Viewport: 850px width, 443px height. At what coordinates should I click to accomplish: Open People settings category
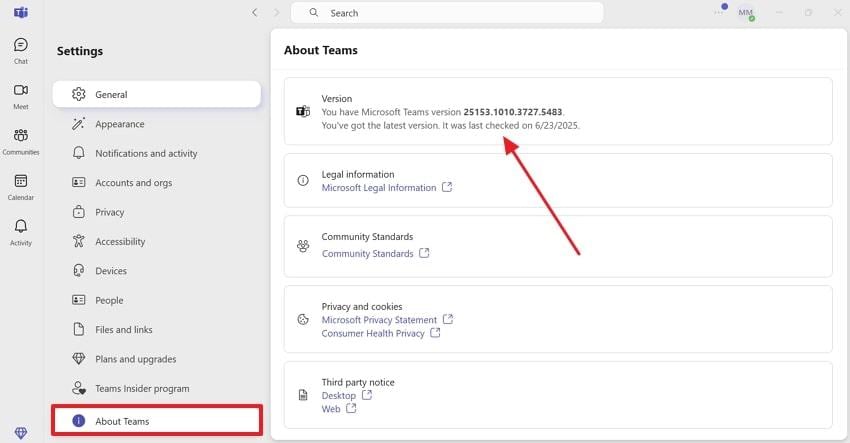(x=157, y=300)
